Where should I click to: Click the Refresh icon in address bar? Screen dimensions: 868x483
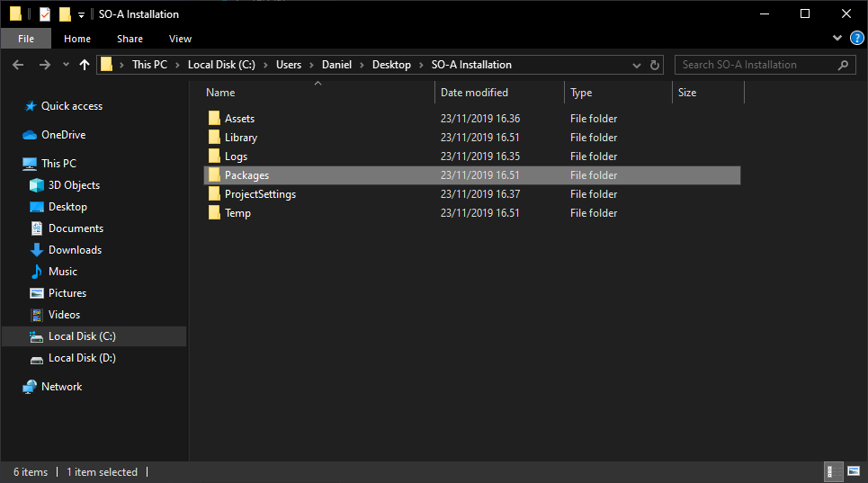[654, 65]
